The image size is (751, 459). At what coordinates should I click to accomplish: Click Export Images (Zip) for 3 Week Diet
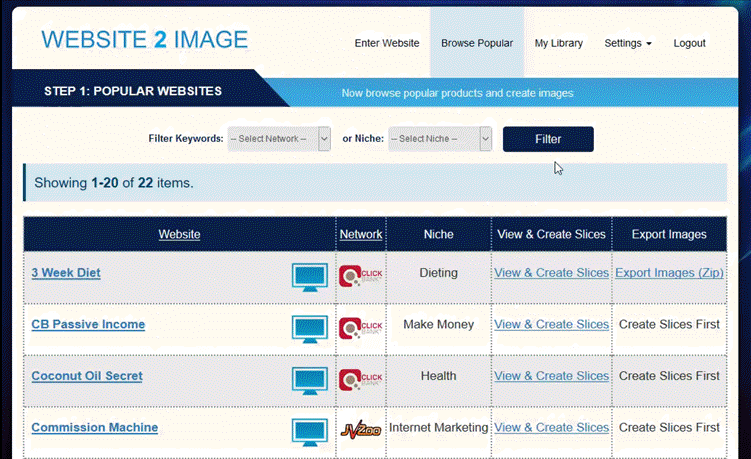[x=669, y=273]
